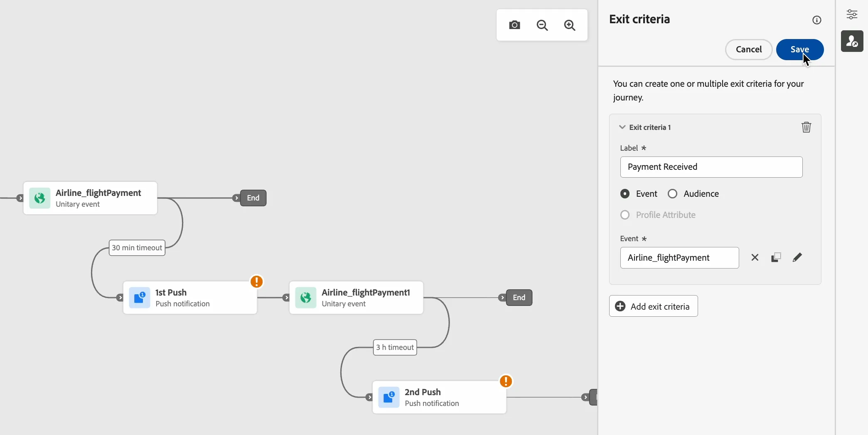Select the '1st Push' node title
The image size is (868, 435).
pyautogui.click(x=171, y=292)
